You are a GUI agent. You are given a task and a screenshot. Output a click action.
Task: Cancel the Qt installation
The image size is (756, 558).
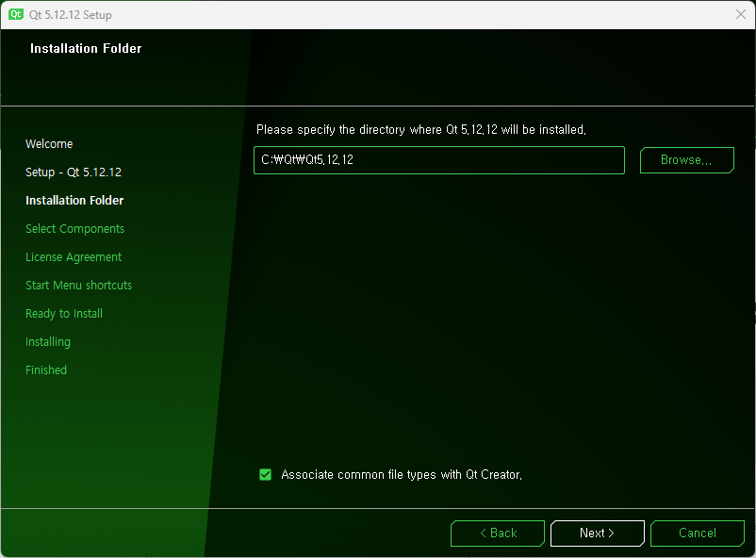point(698,533)
